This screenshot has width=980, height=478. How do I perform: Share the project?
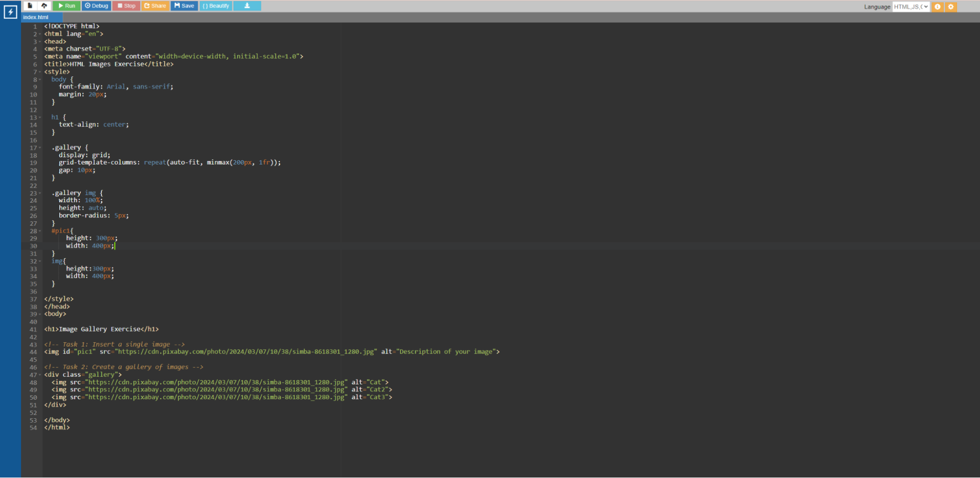[x=155, y=6]
